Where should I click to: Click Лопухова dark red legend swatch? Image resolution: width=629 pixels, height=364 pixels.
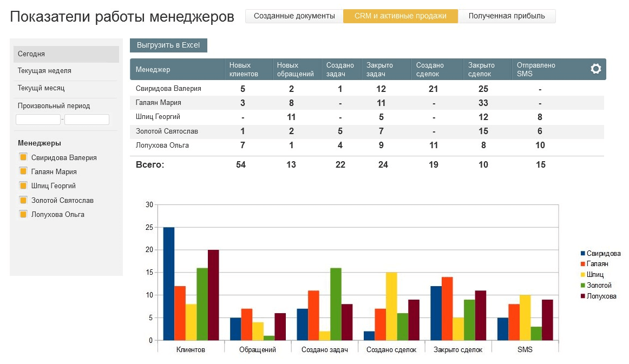point(583,296)
